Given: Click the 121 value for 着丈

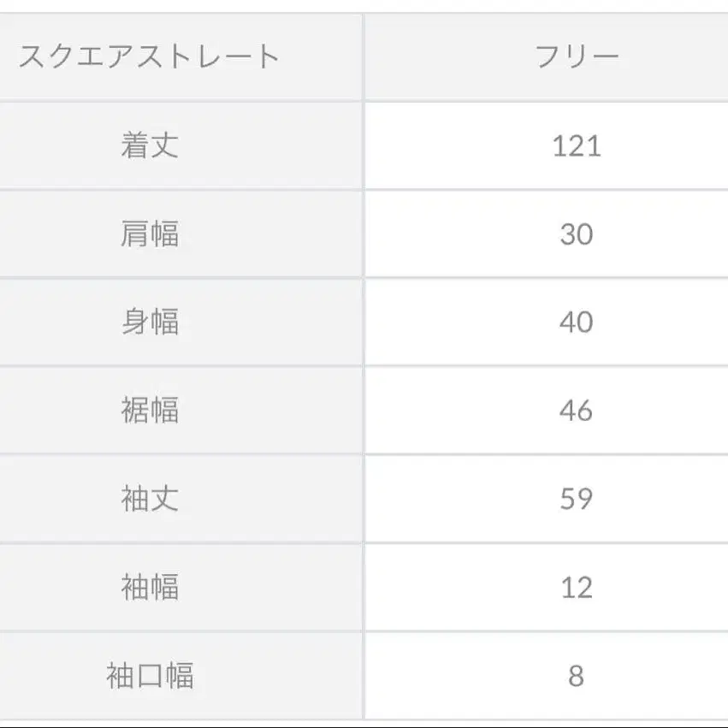Looking at the screenshot, I should pos(576,145).
